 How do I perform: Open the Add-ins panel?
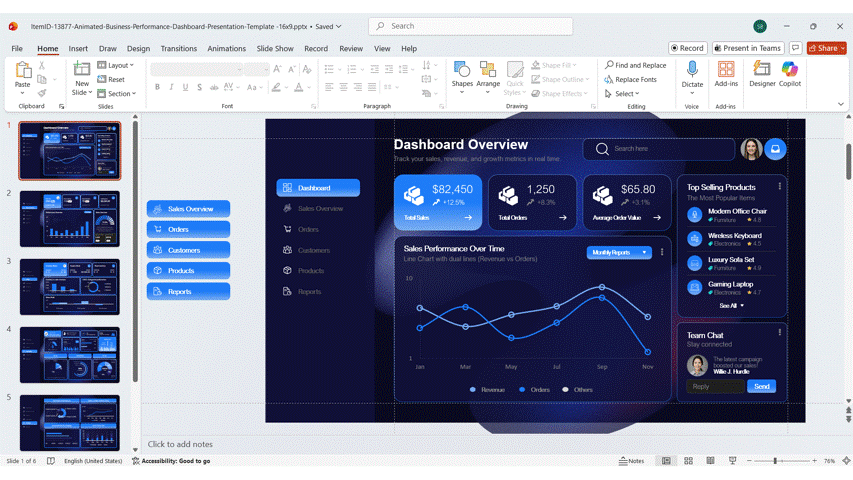tap(726, 75)
